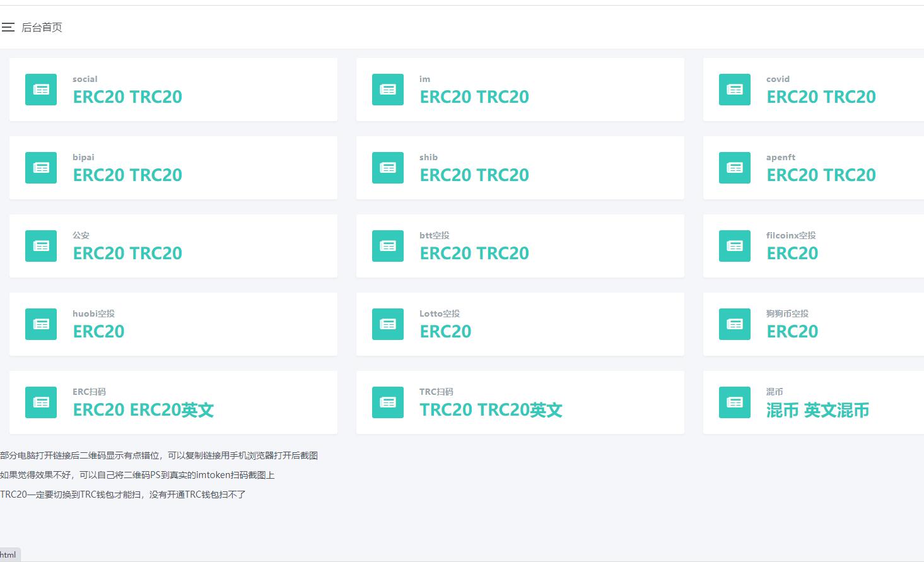Open ERC20 link in shib card
Image resolution: width=924 pixels, height=562 pixels.
pos(445,175)
